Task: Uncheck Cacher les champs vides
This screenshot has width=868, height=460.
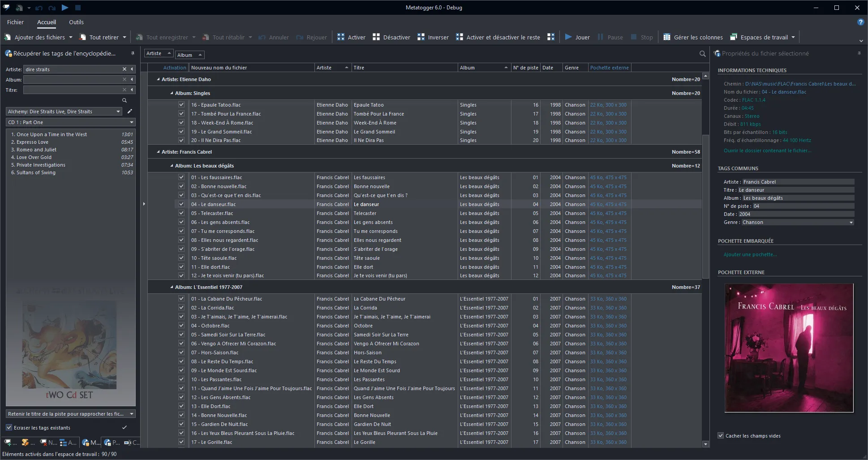Action: (x=720, y=435)
